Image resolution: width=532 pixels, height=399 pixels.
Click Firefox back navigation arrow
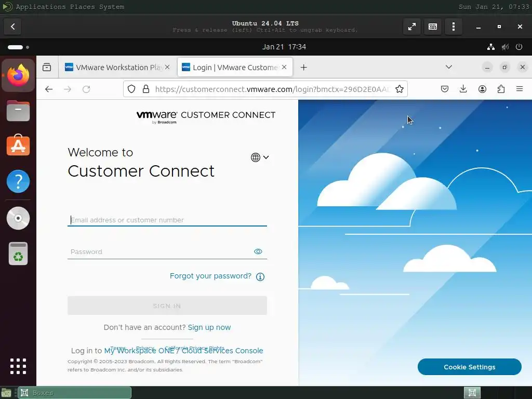click(x=49, y=89)
